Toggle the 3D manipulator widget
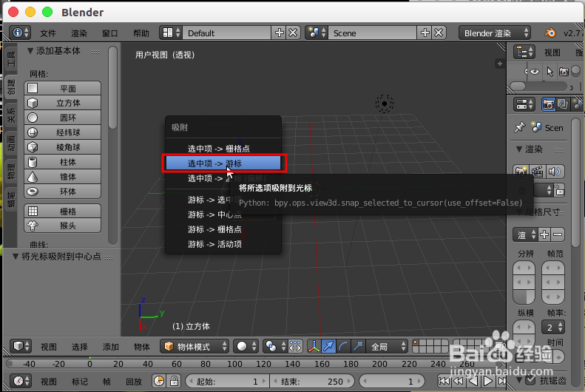 coord(314,346)
